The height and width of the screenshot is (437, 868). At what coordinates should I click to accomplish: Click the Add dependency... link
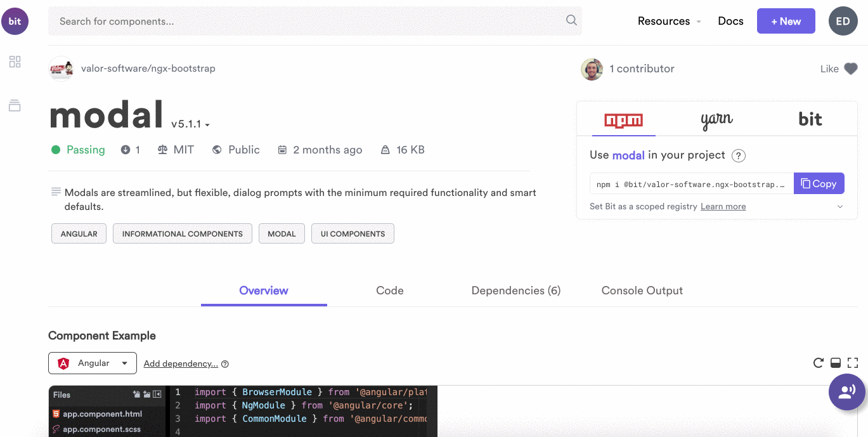181,363
